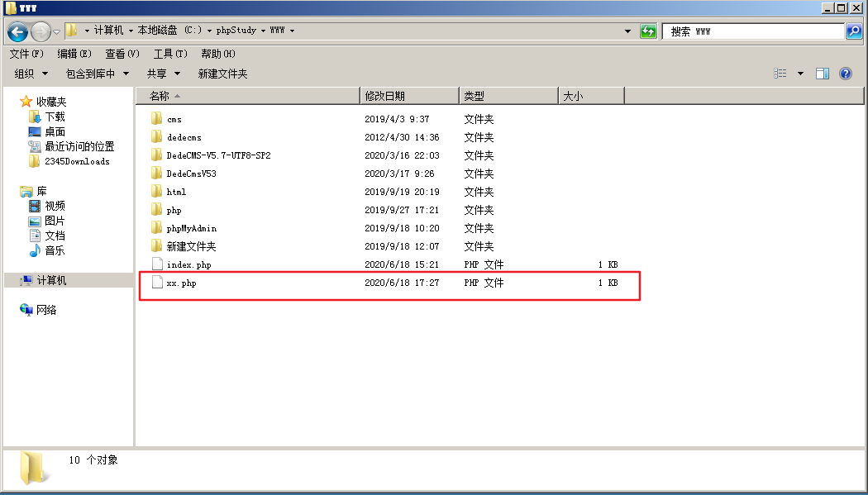This screenshot has height=495, width=868.
Task: Select 网络 in the navigation pane
Action: click(x=46, y=310)
